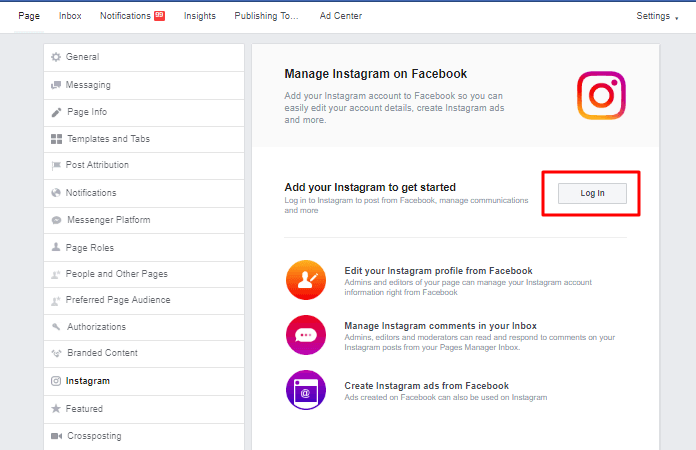Click 'Create Instagram ads from Facebook' text
This screenshot has height=450, width=696.
click(x=427, y=386)
